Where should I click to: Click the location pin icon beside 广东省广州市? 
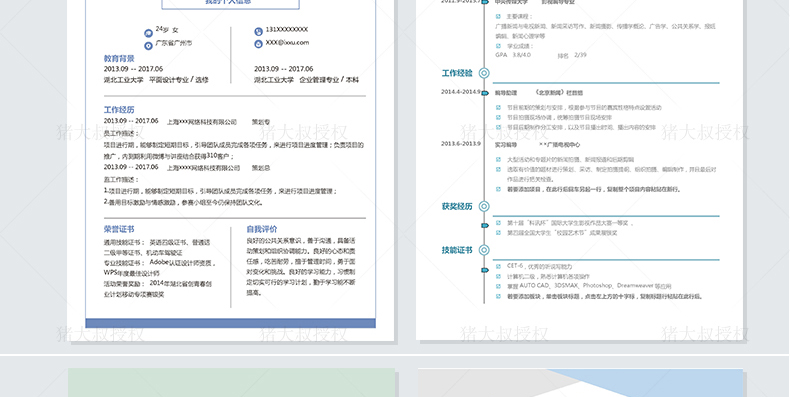pyautogui.click(x=148, y=46)
